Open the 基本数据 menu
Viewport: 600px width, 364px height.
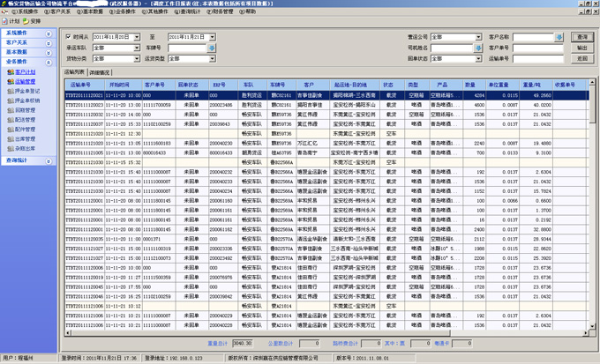[89, 11]
